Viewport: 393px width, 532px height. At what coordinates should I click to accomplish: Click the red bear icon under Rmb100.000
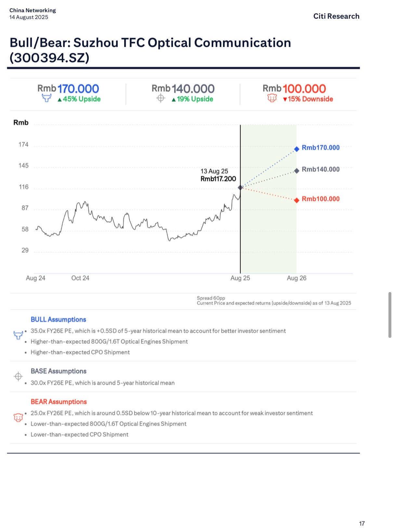[272, 98]
